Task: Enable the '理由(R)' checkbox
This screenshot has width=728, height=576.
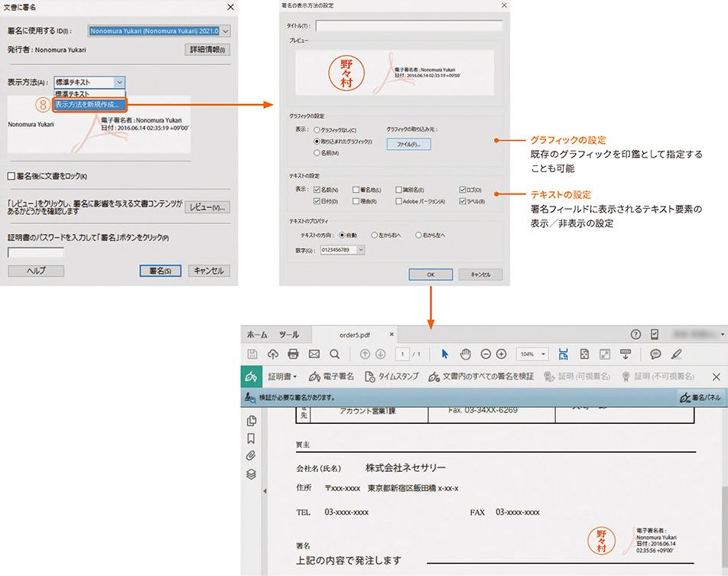Action: (356, 201)
